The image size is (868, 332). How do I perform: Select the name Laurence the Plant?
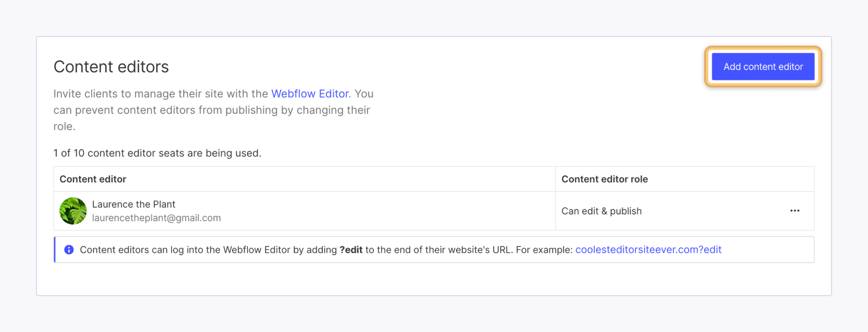point(134,204)
